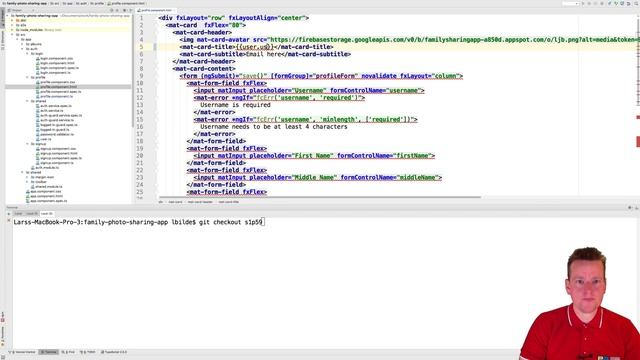Click the Collapse All icon in Project panel
The height and width of the screenshot is (360, 640).
coord(118,10)
